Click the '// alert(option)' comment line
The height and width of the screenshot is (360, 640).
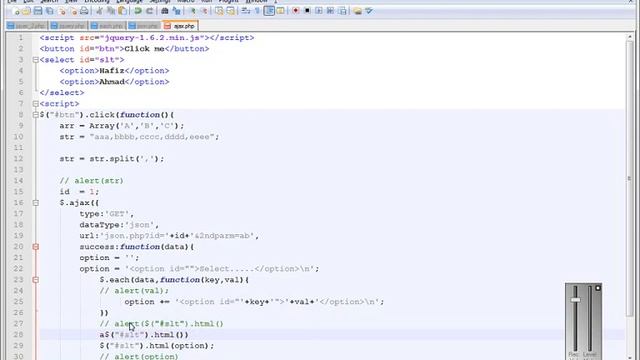139,356
